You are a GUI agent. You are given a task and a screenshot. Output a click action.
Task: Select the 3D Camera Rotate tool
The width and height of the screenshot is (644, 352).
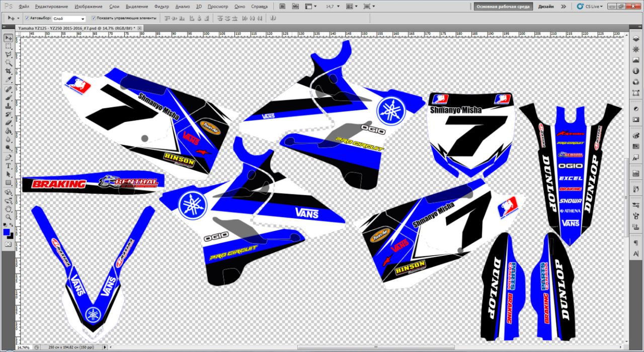point(9,200)
